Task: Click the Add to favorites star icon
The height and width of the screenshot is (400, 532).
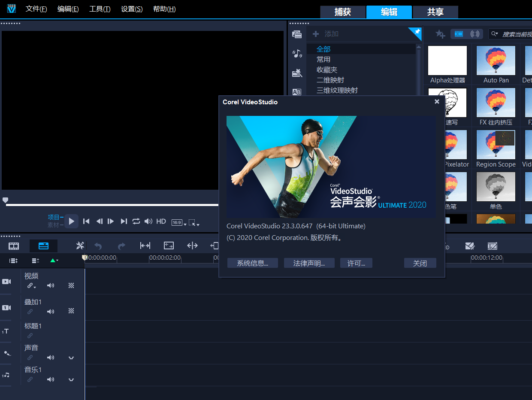Action: [440, 34]
